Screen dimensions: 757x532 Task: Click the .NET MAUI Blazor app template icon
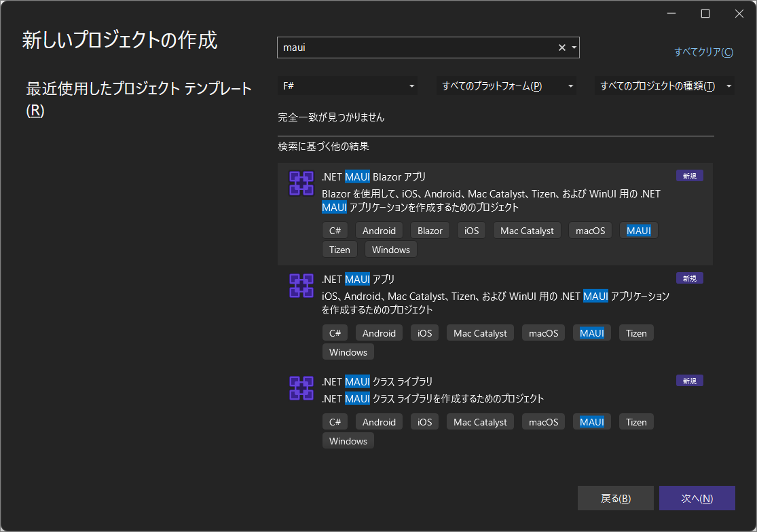pos(301,183)
